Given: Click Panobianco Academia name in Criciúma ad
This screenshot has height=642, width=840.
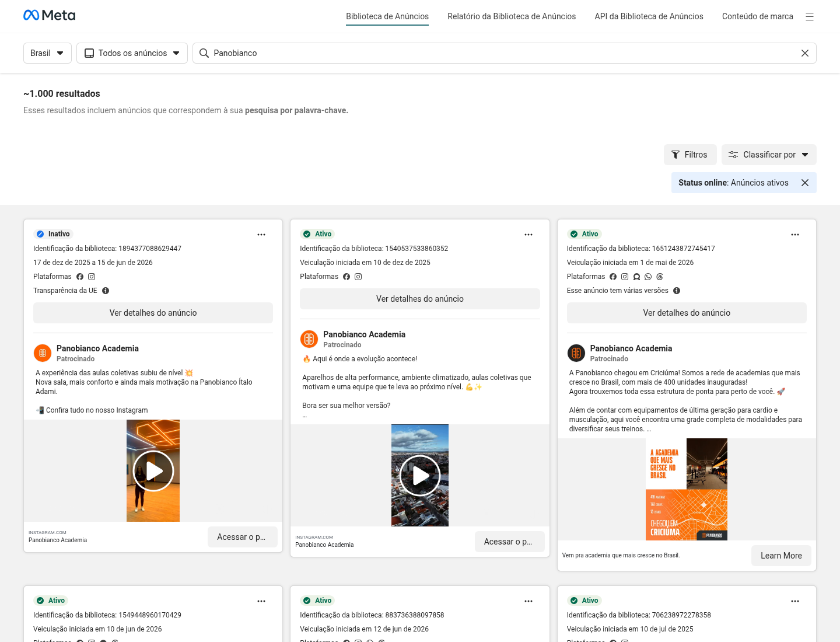Looking at the screenshot, I should 631,348.
